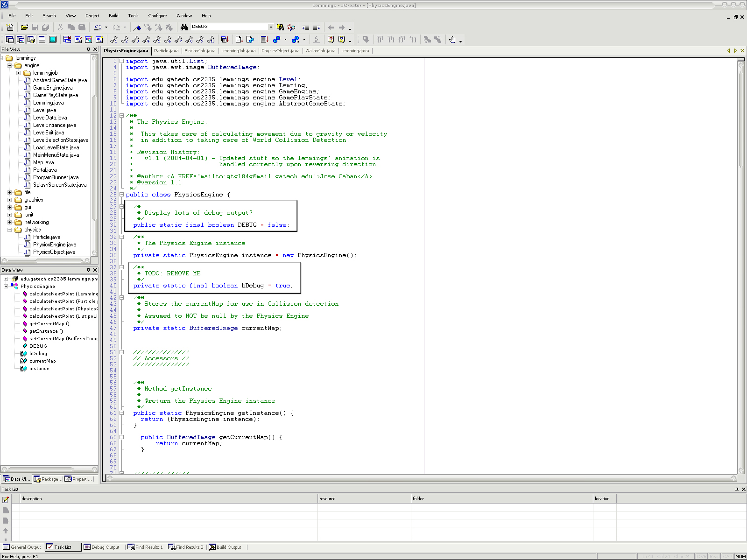
Task: Click the hand icon in toolbar
Action: click(x=452, y=40)
